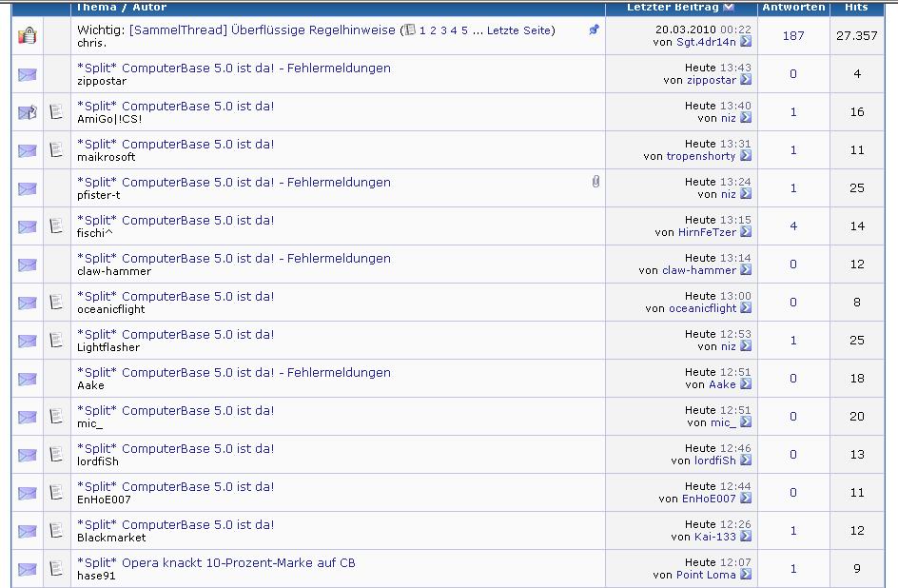This screenshot has height=588, width=898.
Task: Open Fehlermeldungen thread started by Aake
Action: [x=234, y=372]
